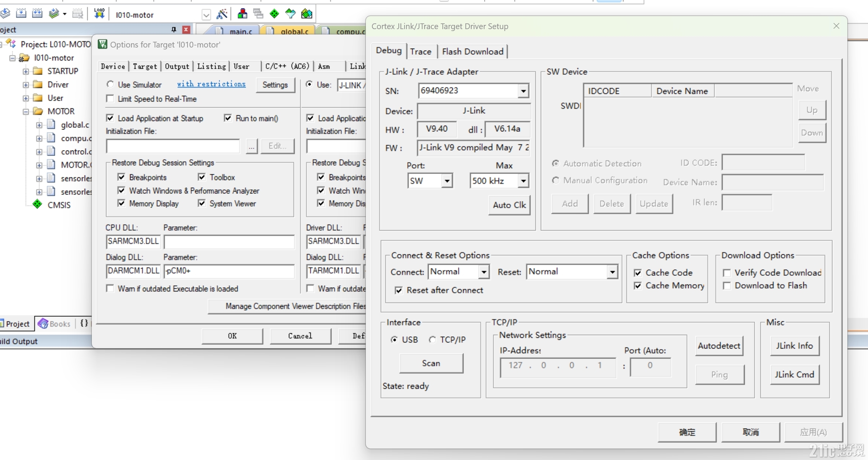
Task: Click the File Extensions and Books icon
Action: pos(242,14)
